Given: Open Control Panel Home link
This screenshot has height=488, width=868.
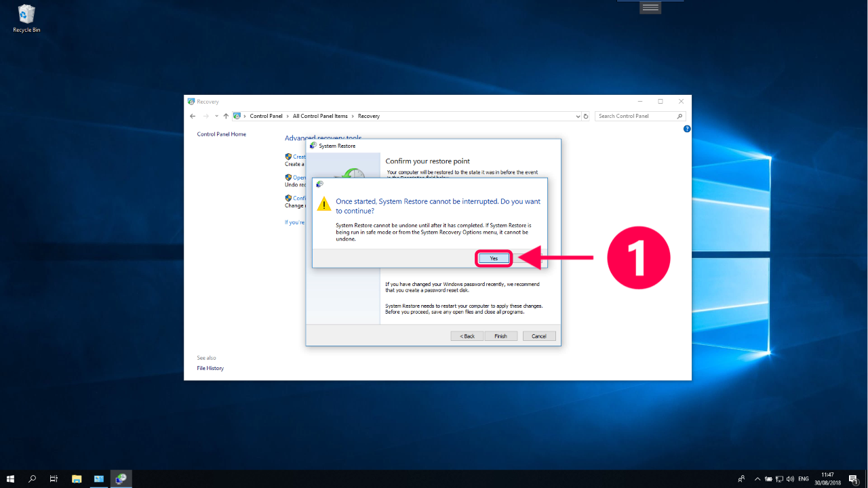Looking at the screenshot, I should coord(222,134).
